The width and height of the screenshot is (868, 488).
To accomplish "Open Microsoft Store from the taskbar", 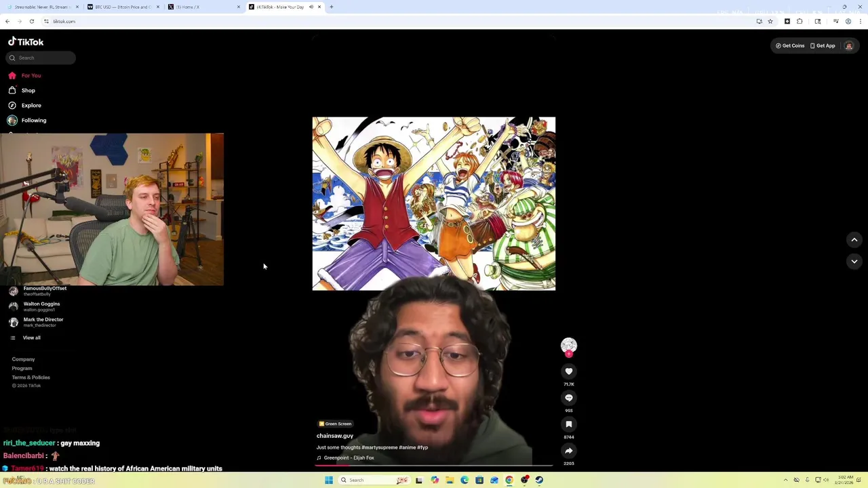I will pos(479,480).
